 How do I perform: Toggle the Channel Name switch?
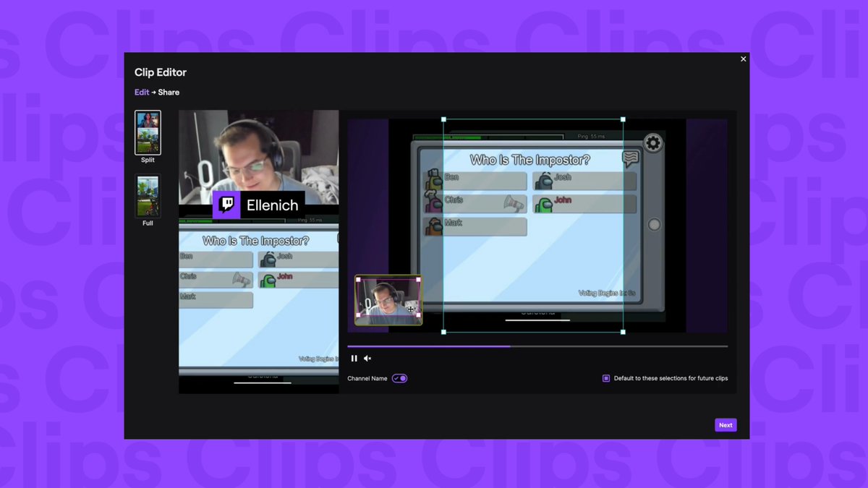[x=400, y=378]
